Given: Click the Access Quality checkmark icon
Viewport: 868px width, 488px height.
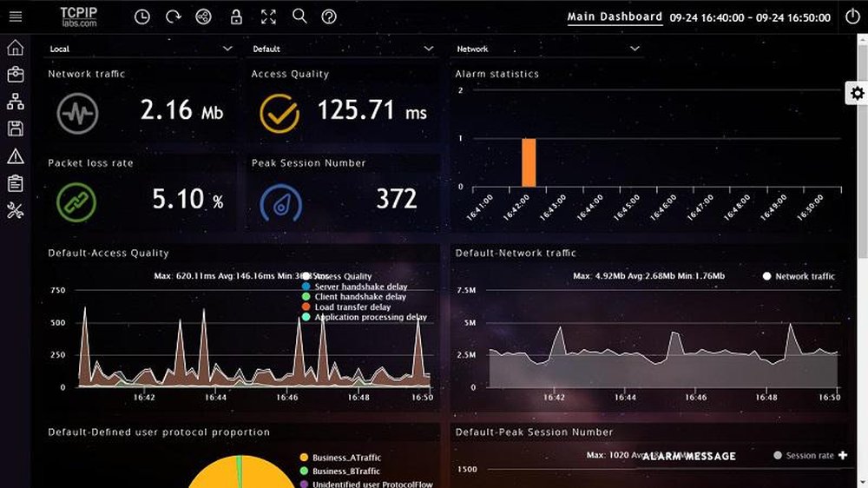Looking at the screenshot, I should [279, 114].
